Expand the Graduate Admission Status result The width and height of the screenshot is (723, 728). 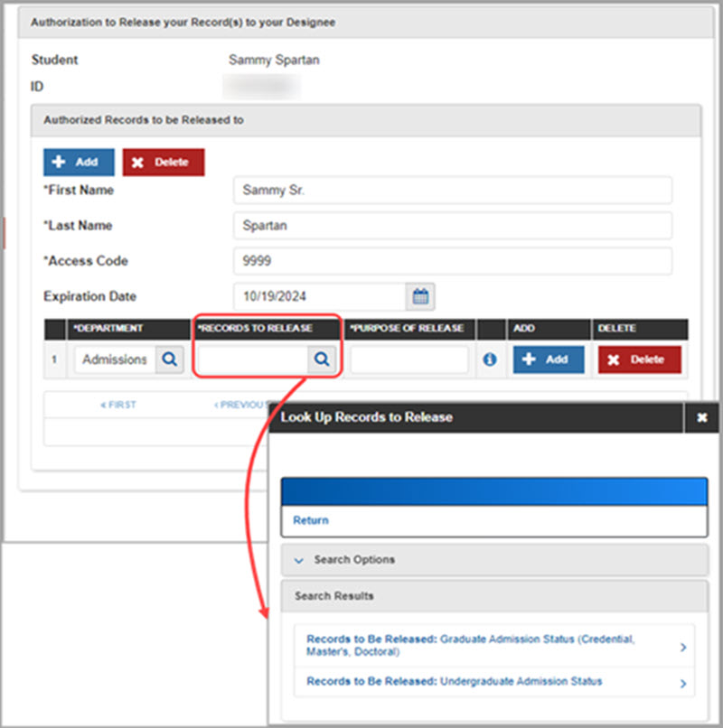[x=685, y=644]
